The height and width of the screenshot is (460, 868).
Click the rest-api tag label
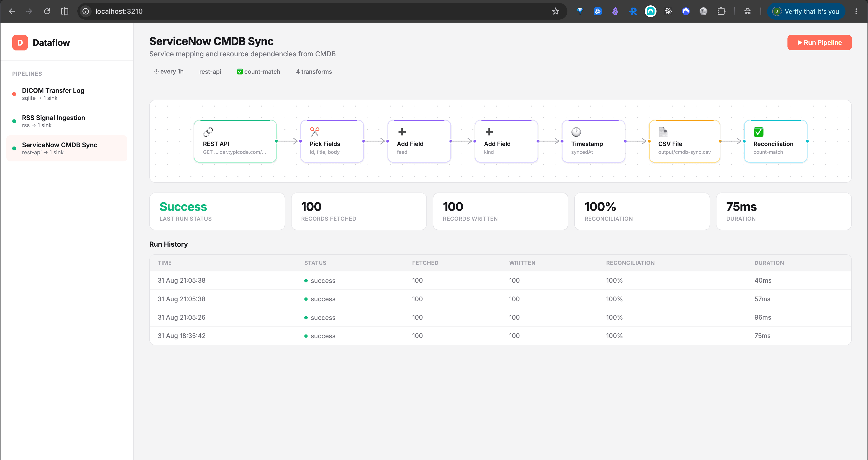[x=210, y=72]
